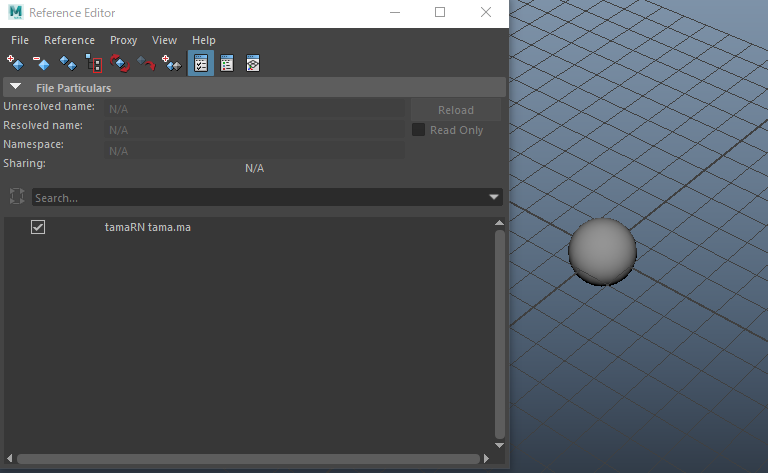
Task: Close the Reference Editor window
Action: click(486, 12)
